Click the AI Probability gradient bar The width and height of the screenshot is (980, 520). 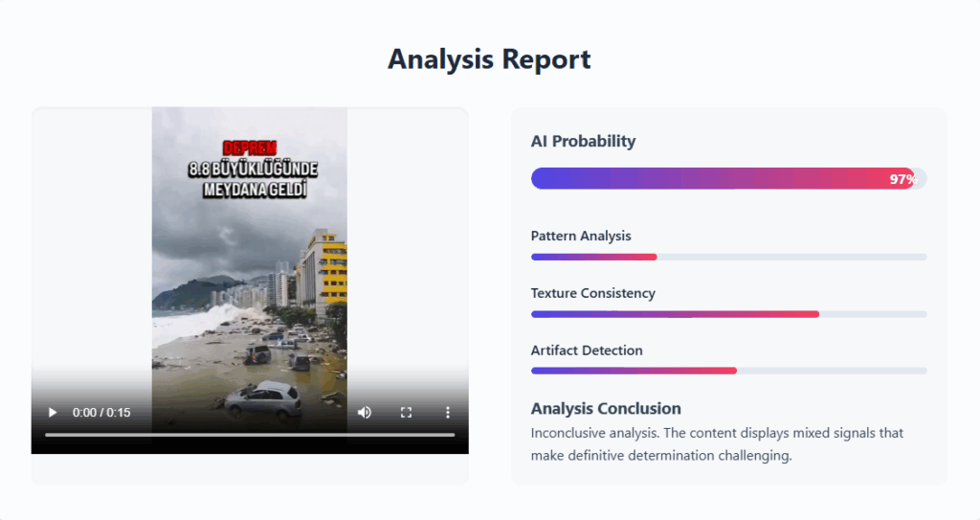[708, 178]
